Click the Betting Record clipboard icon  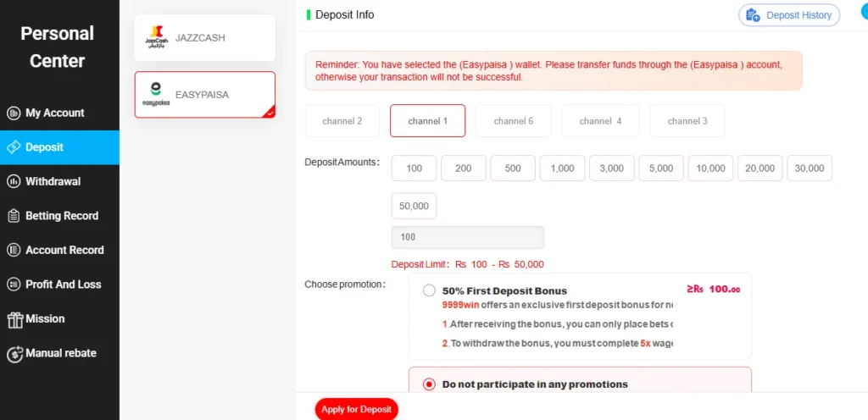(14, 216)
